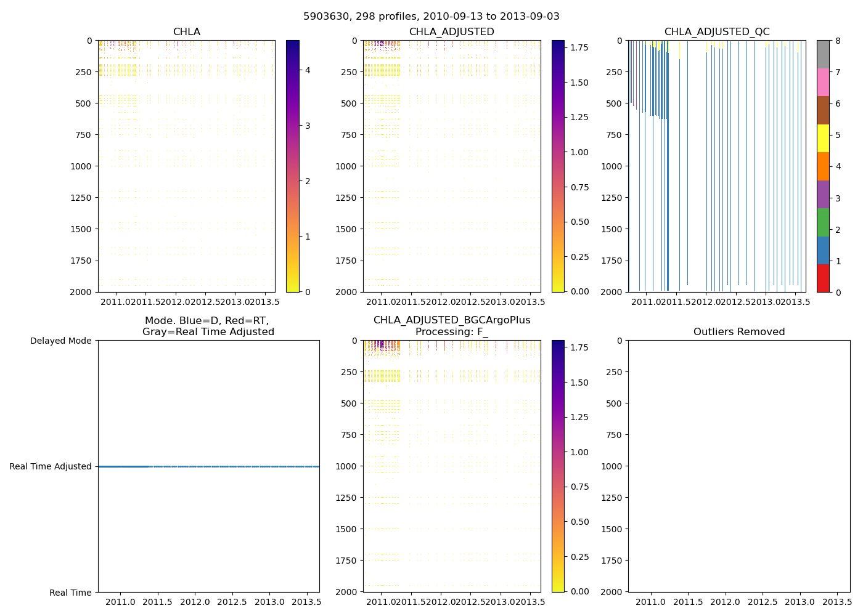863x616 pixels.
Task: Select the CHLA_ADJUSTED_QC plot title
Action: pos(716,32)
